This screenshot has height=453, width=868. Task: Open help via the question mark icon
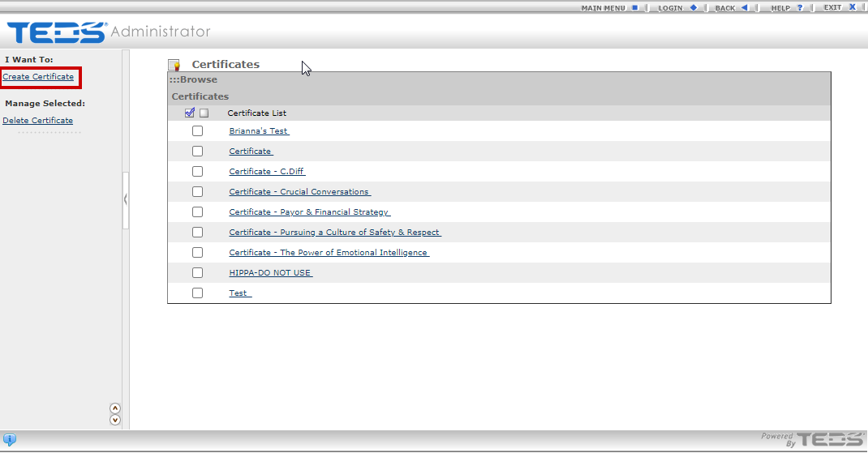[800, 7]
